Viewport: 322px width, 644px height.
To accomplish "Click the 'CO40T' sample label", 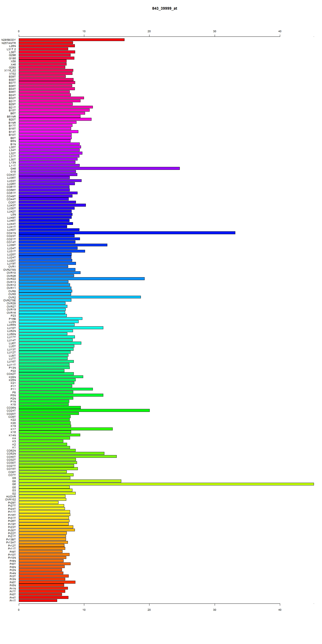I will [x=11, y=457].
